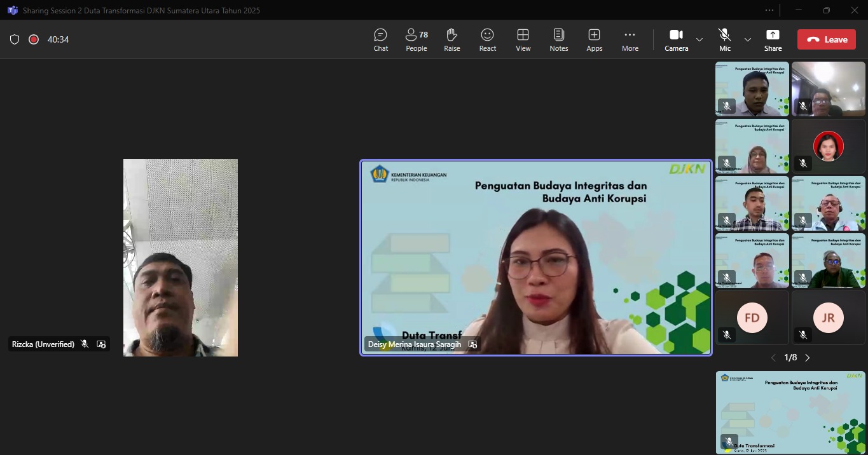Click the recording indicator icon
Viewport: 868px width, 455px height.
pyautogui.click(x=34, y=39)
